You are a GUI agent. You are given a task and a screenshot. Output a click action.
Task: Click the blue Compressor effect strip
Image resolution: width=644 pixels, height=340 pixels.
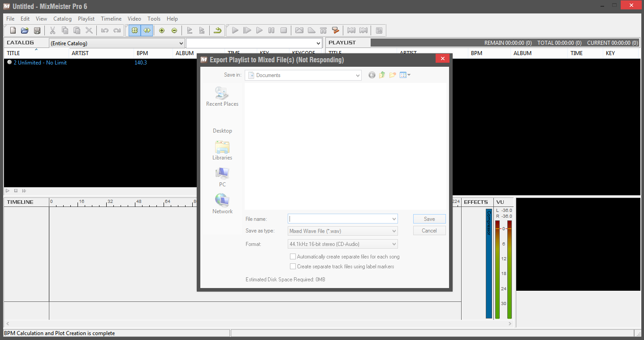[x=489, y=263]
